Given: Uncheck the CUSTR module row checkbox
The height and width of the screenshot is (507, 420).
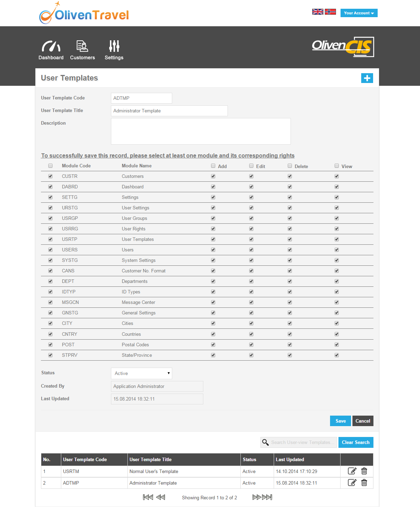Looking at the screenshot, I should [50, 176].
